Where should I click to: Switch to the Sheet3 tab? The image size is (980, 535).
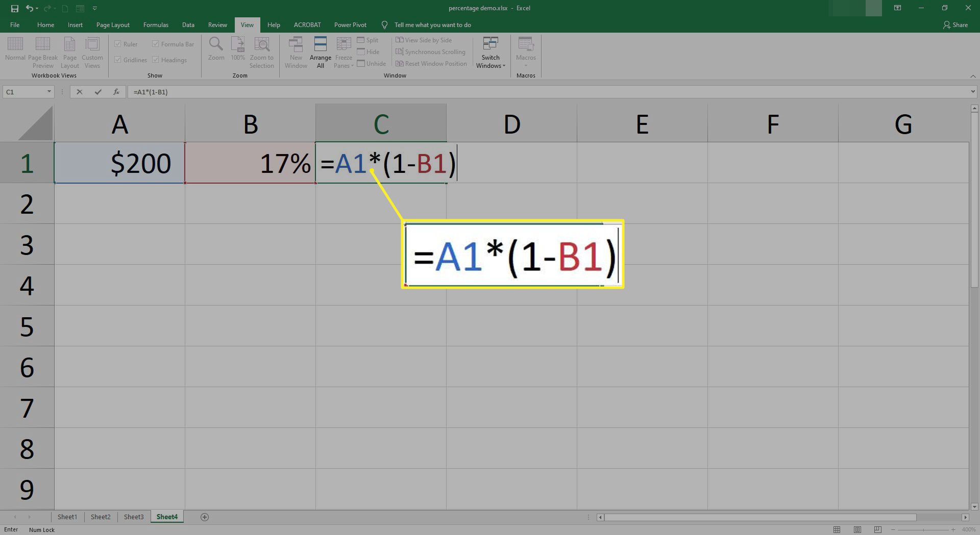[x=134, y=517]
